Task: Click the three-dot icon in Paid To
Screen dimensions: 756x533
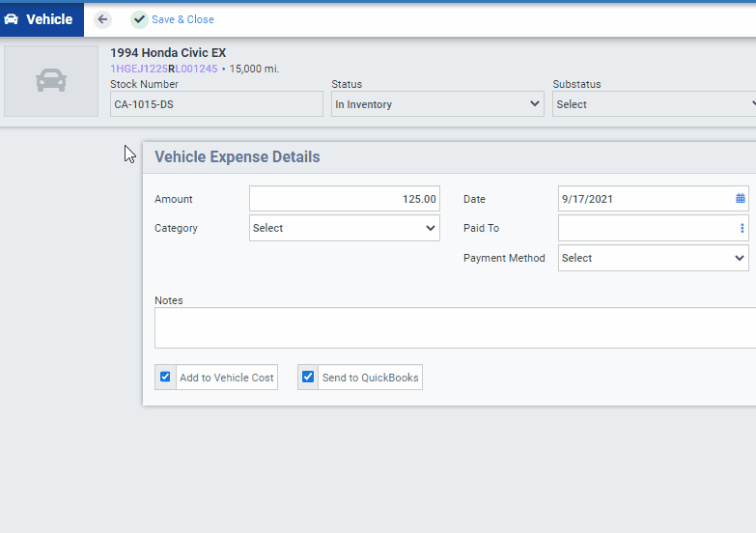Action: pyautogui.click(x=742, y=228)
